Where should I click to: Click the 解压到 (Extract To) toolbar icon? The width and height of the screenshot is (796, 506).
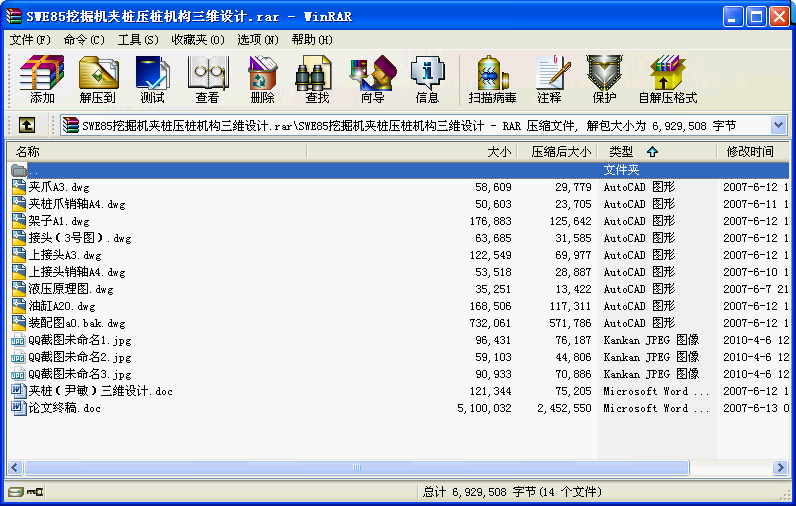tap(98, 80)
